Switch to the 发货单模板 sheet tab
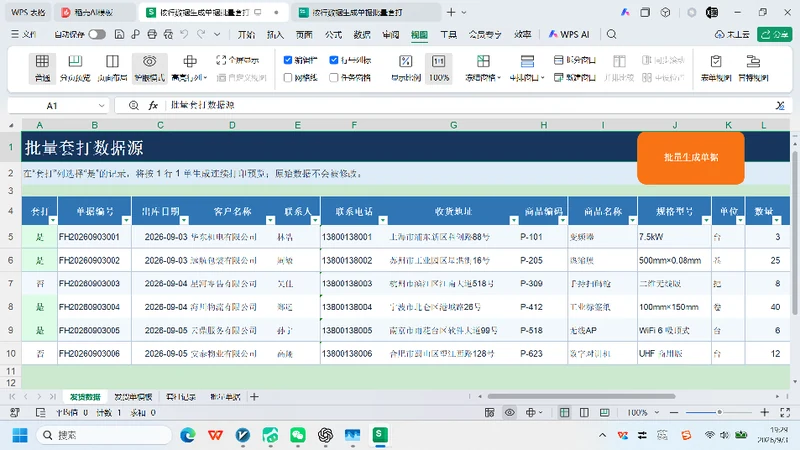This screenshot has width=800, height=450. [x=133, y=396]
